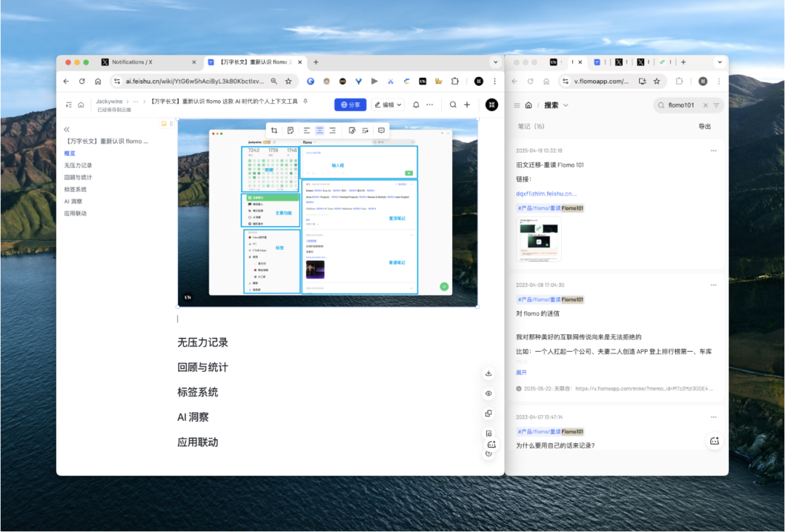Expand tab search dropdown in Feishu window
The image size is (785, 532).
[496, 62]
